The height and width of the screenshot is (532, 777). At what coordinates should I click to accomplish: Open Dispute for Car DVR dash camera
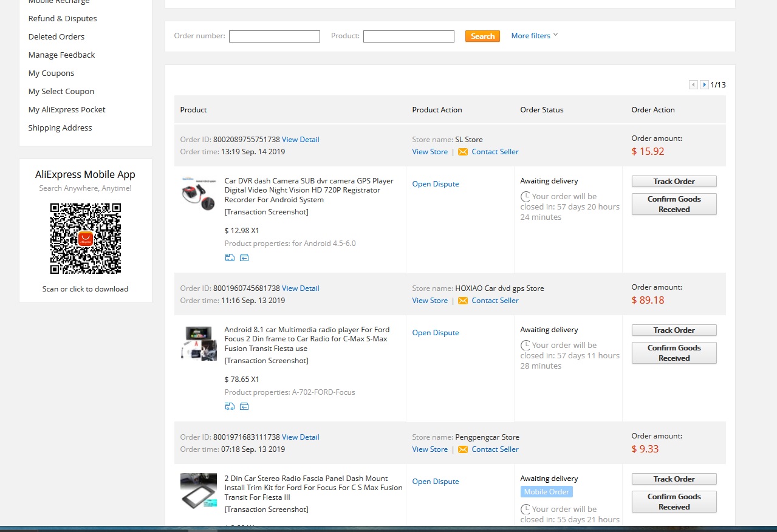[x=436, y=184]
